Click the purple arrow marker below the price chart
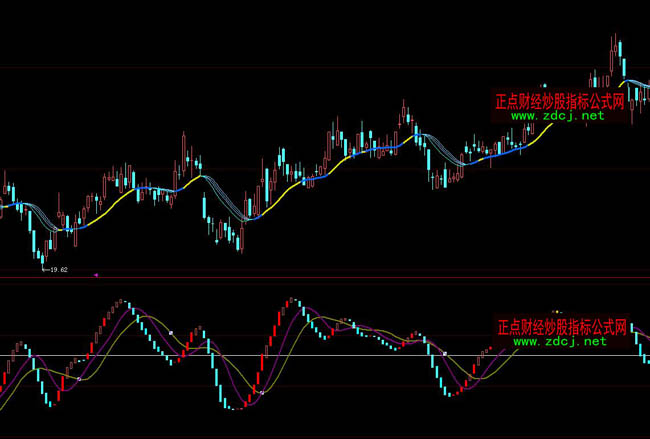Image resolution: width=650 pixels, height=439 pixels. tap(95, 273)
